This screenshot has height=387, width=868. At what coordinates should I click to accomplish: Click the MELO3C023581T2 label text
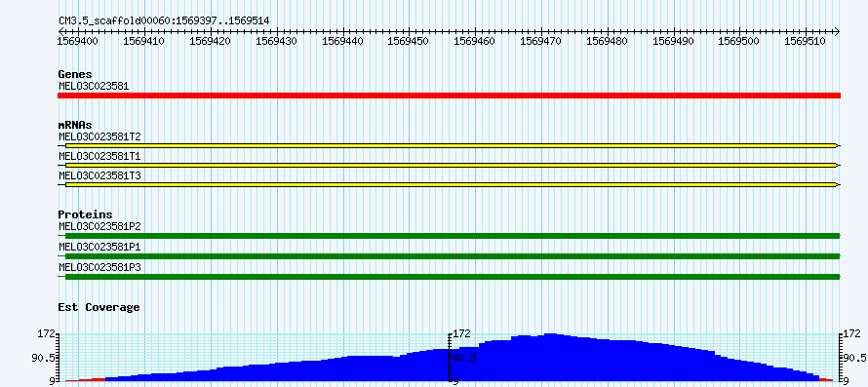coord(99,136)
